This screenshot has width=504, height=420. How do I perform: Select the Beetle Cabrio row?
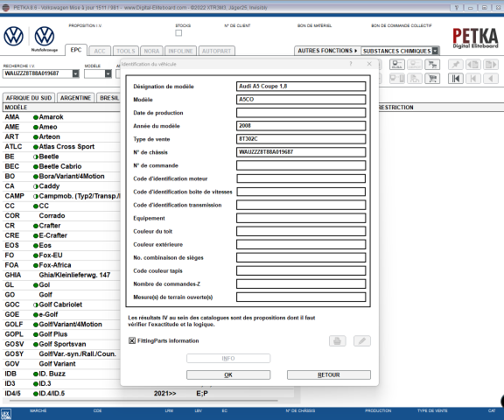tap(61, 166)
